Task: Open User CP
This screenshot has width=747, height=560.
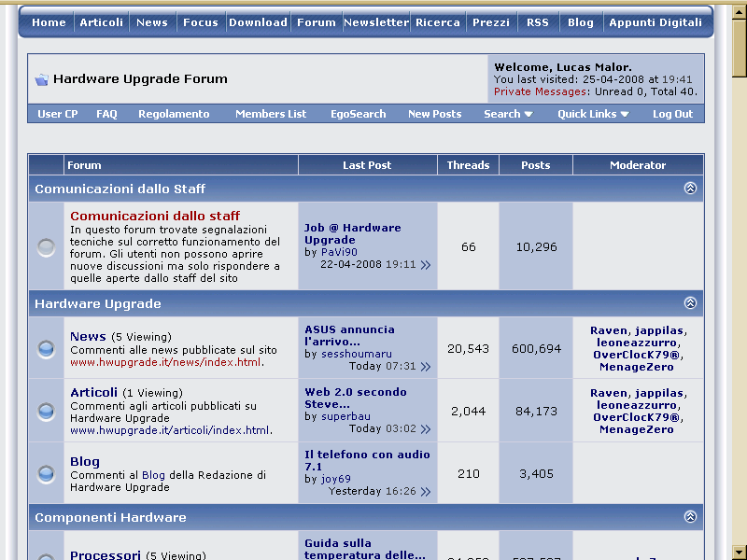Action: [58, 114]
